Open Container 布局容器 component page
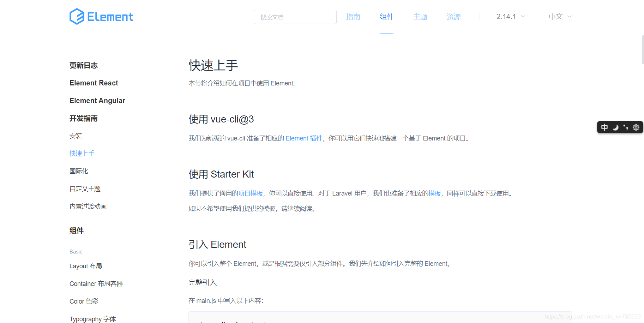Viewport: 644px width, 323px height. (x=96, y=284)
